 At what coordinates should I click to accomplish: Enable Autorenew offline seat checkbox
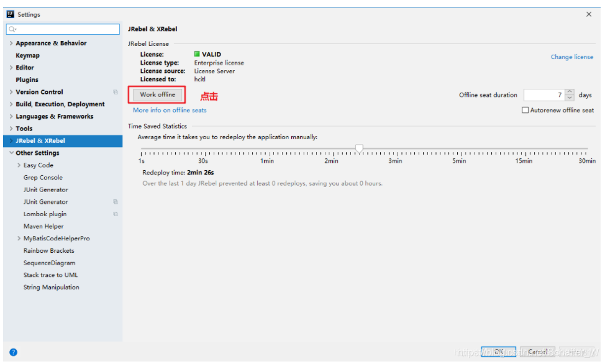525,110
